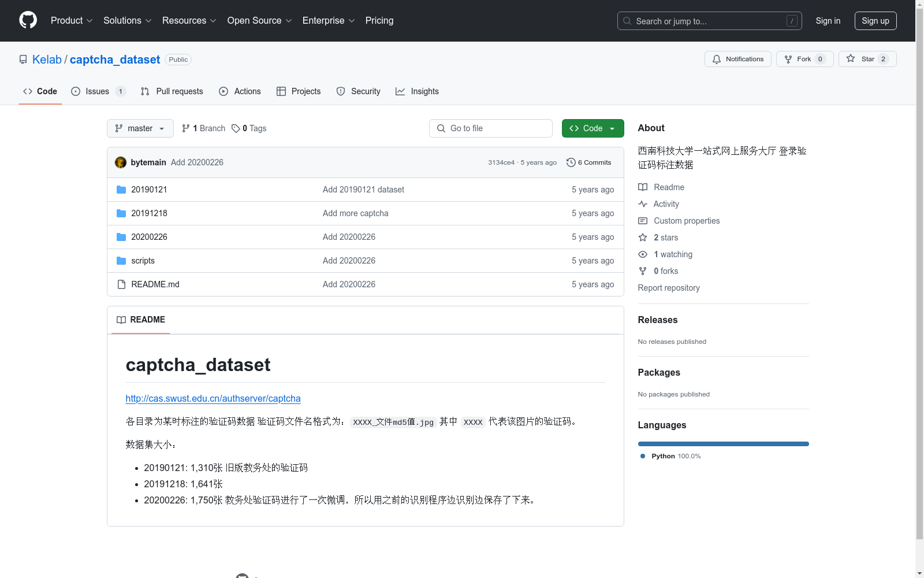The height and width of the screenshot is (578, 924).
Task: Switch to the Issues tab
Action: click(98, 91)
